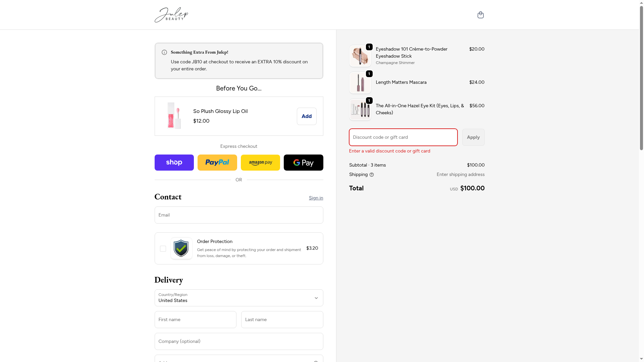Choose Amazon Pay express checkout
Image resolution: width=644 pixels, height=362 pixels.
pos(260,163)
